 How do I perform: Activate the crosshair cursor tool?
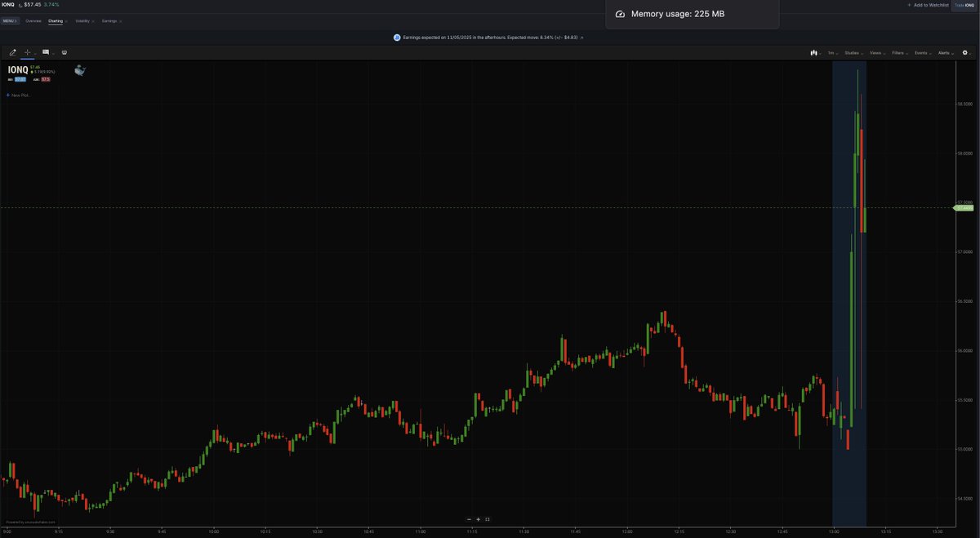27,52
